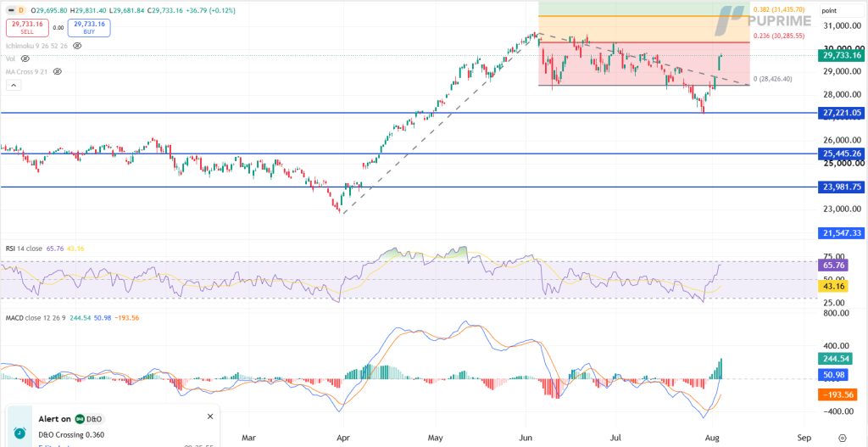Open the MACD close 12 26 9 legend

[36, 318]
